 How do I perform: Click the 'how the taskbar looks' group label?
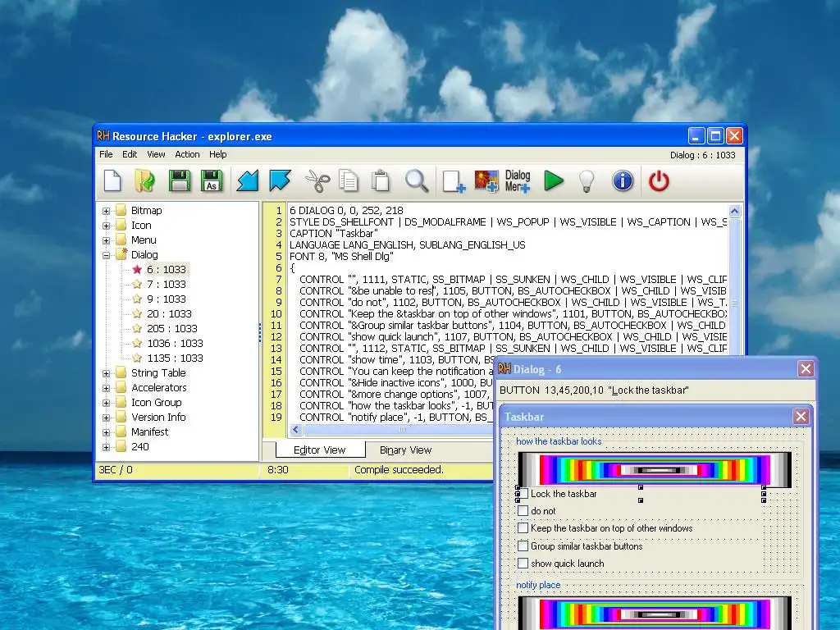[559, 441]
